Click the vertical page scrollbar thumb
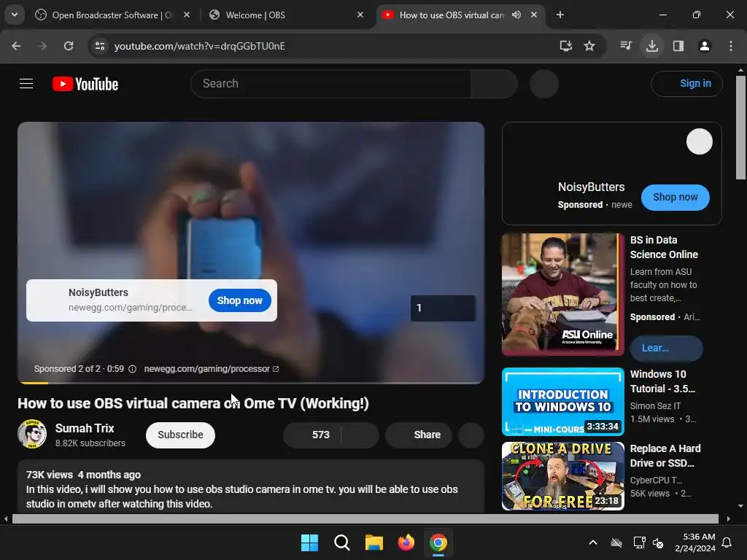Image resolution: width=747 pixels, height=560 pixels. tap(740, 128)
